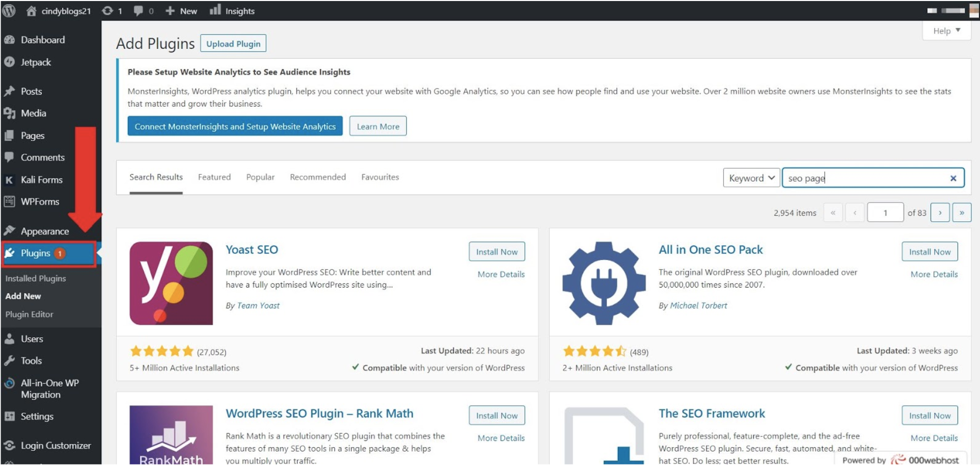Open The SEO Framework title
Screen dimensions: 980x468
(712, 413)
